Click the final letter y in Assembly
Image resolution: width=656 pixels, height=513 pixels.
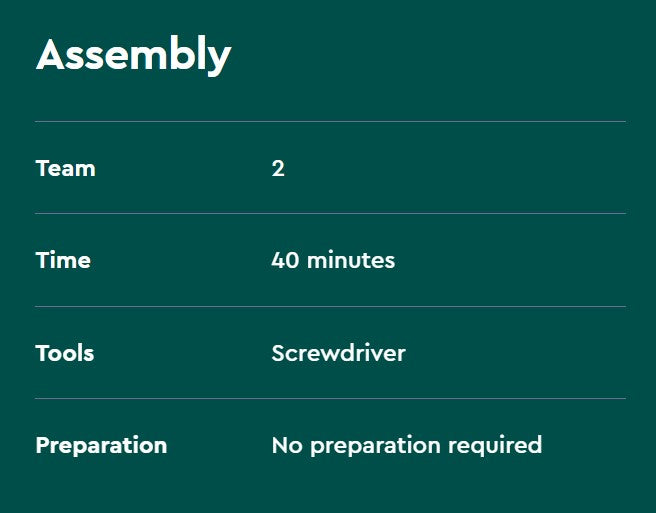click(219, 60)
